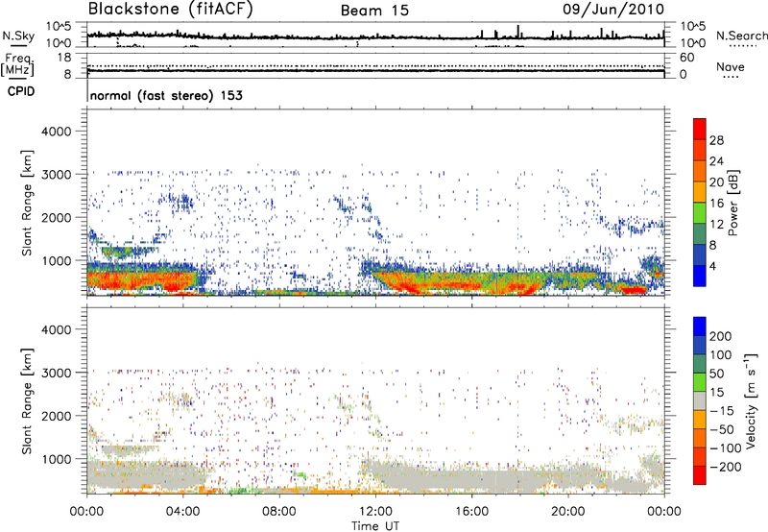The height and width of the screenshot is (532, 768).
Task: Click the '3000' tick in velocity panel
Action: (x=56, y=373)
